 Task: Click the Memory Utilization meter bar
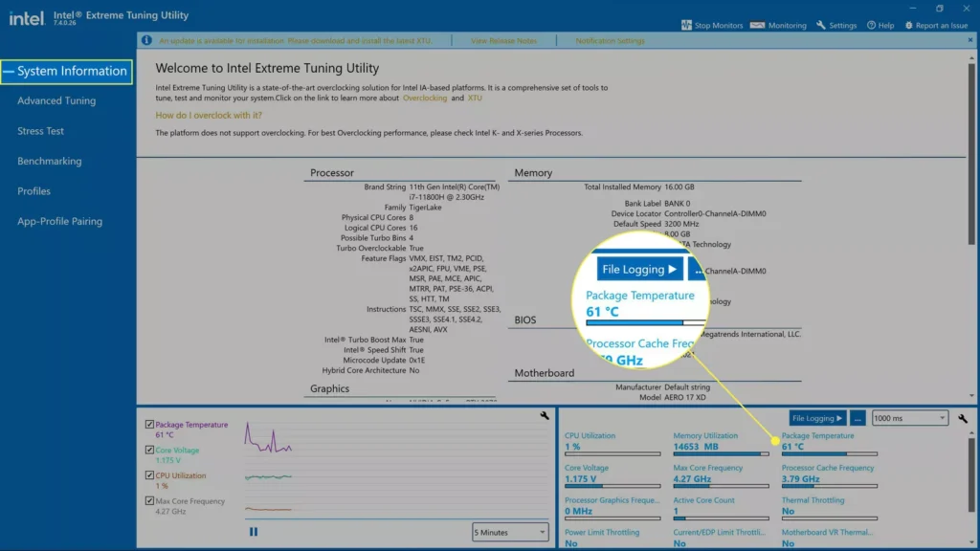point(721,454)
